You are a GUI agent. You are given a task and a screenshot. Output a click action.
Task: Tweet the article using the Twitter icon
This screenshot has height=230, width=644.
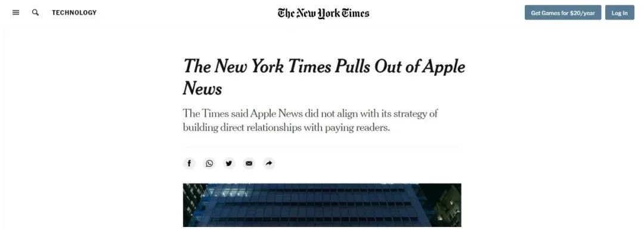[x=229, y=163]
